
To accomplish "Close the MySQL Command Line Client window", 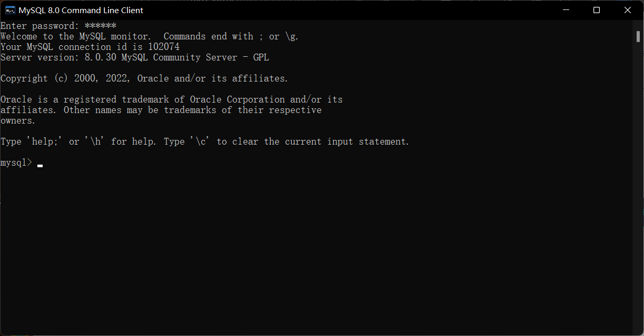I will click(x=628, y=10).
